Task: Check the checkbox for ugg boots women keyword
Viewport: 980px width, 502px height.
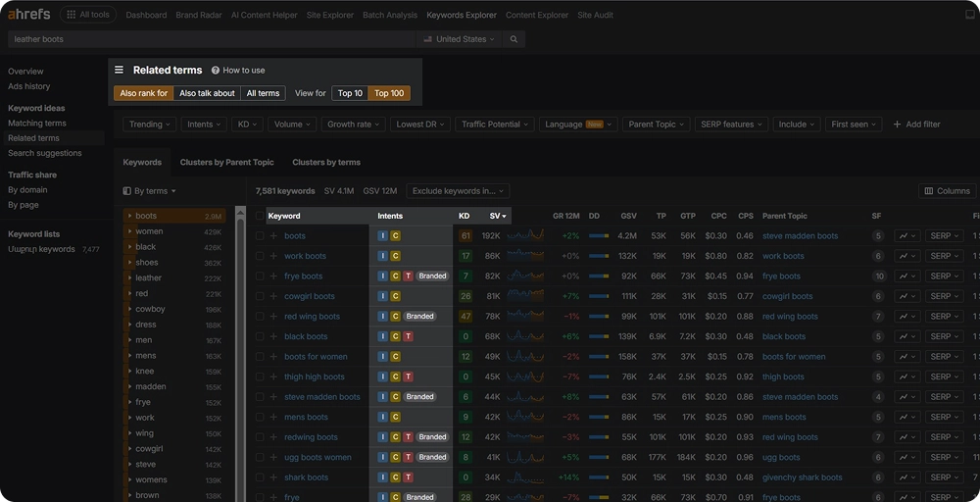Action: point(260,457)
